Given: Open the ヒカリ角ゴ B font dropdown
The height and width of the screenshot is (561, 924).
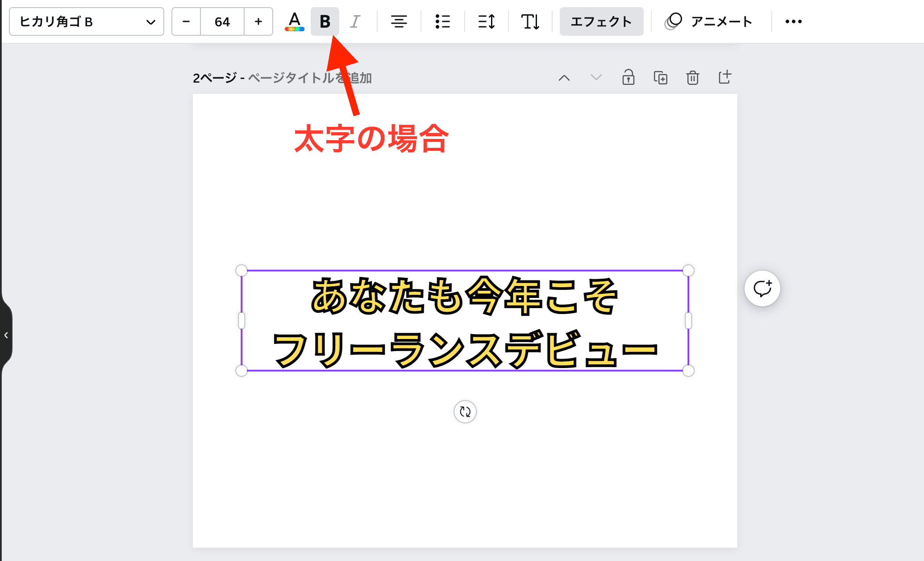Looking at the screenshot, I should (87, 21).
